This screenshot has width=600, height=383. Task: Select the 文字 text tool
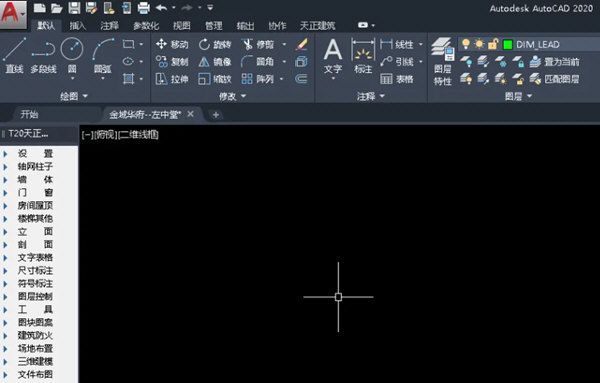point(333,57)
